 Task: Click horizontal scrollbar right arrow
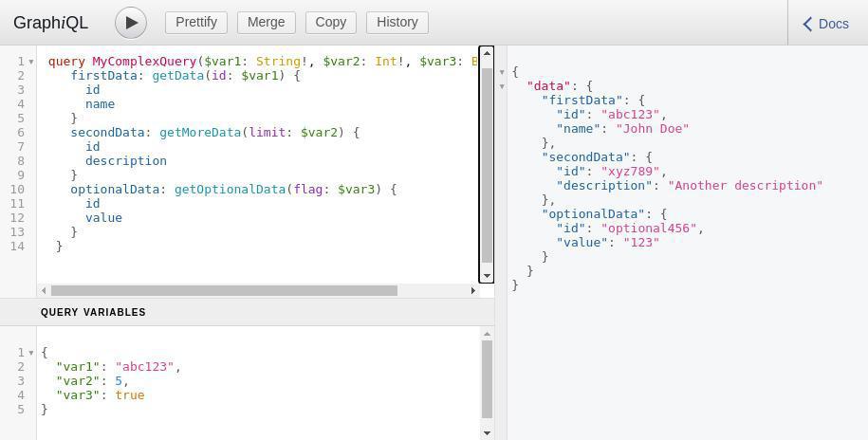point(473,290)
